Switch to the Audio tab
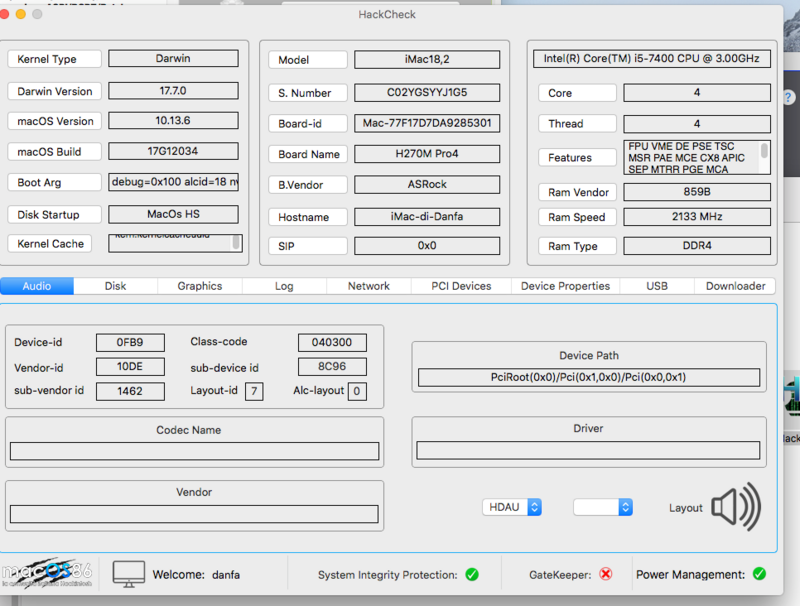This screenshot has height=606, width=800. 37,286
